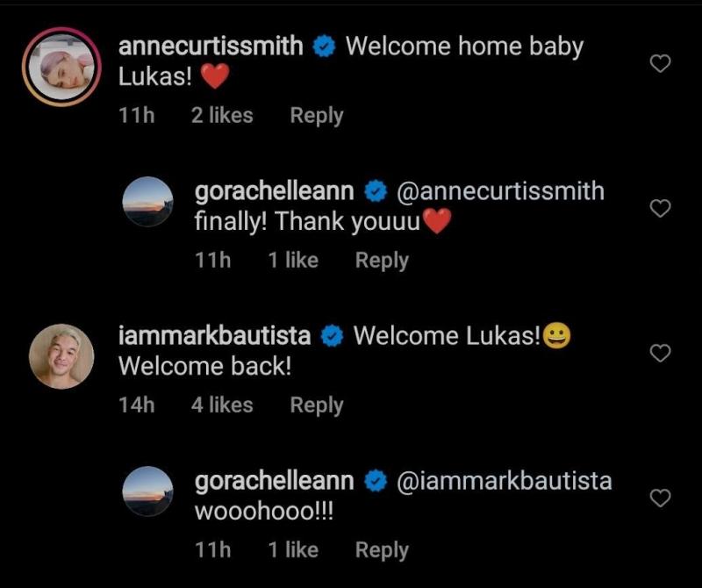Open iammarkbautista's profile picture
Image resolution: width=702 pixels, height=588 pixels.
pos(61,356)
